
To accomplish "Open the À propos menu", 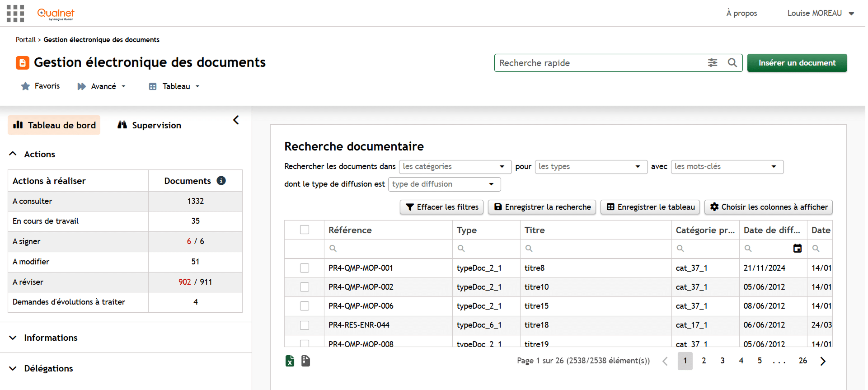I will tap(741, 13).
